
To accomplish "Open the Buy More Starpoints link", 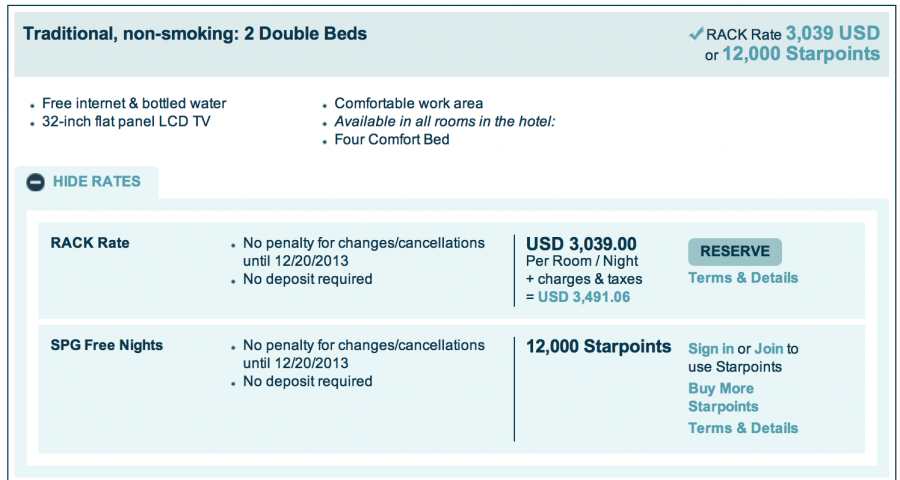I will (722, 398).
